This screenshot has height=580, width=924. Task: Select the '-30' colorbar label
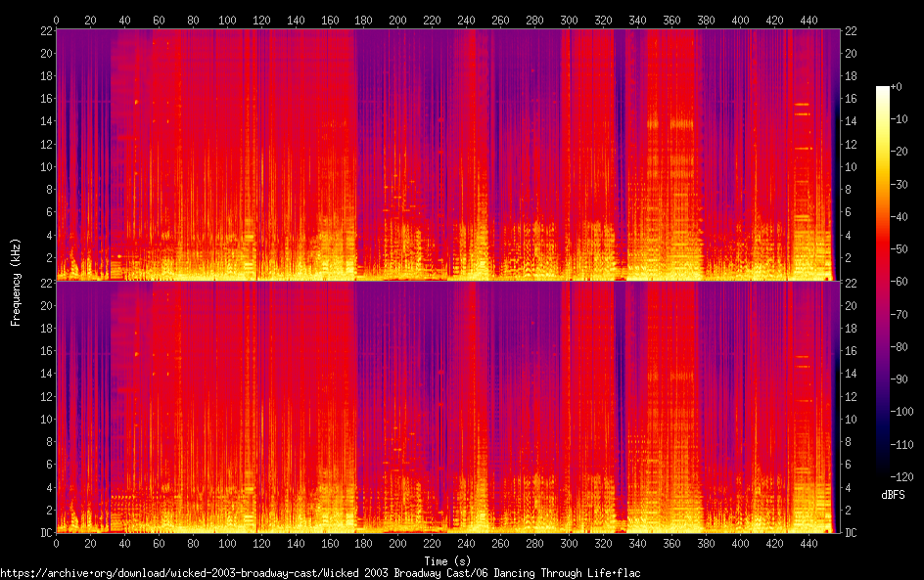click(899, 184)
